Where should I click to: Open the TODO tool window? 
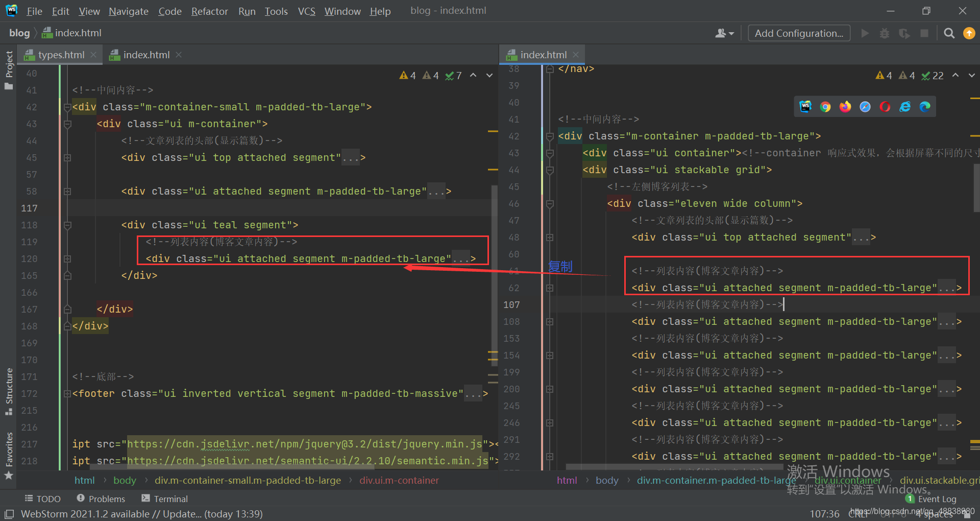tap(43, 499)
